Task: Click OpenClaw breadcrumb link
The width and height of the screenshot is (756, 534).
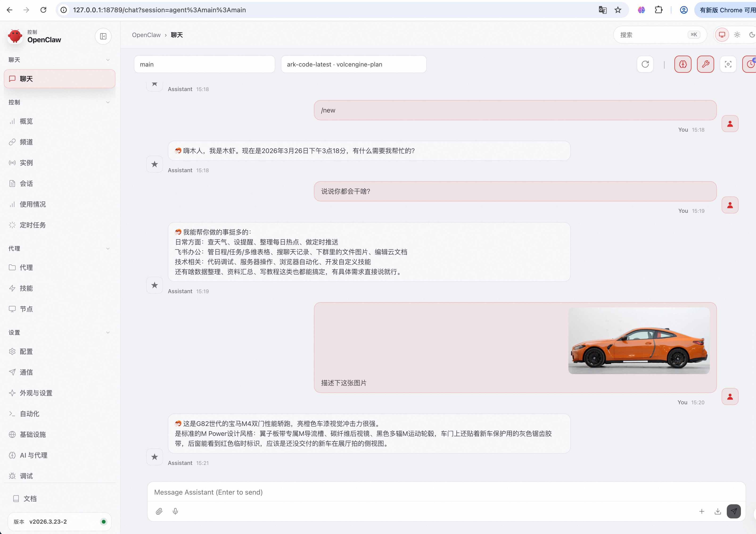Action: point(146,35)
